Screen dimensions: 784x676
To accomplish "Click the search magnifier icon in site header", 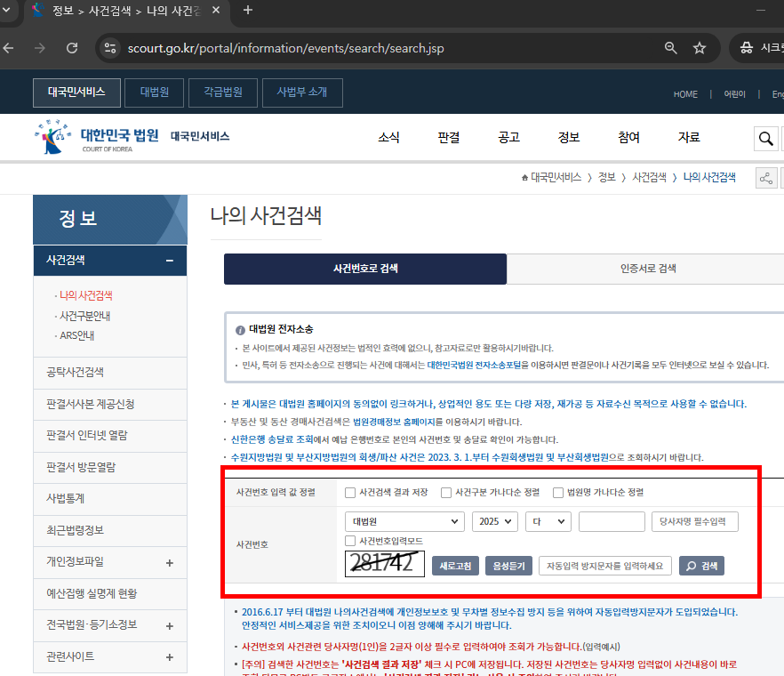I will (x=765, y=139).
